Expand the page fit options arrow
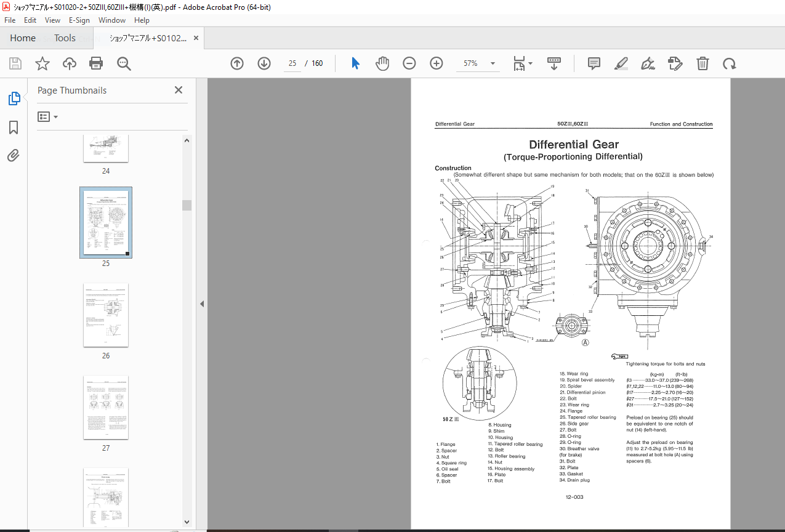 (x=530, y=63)
